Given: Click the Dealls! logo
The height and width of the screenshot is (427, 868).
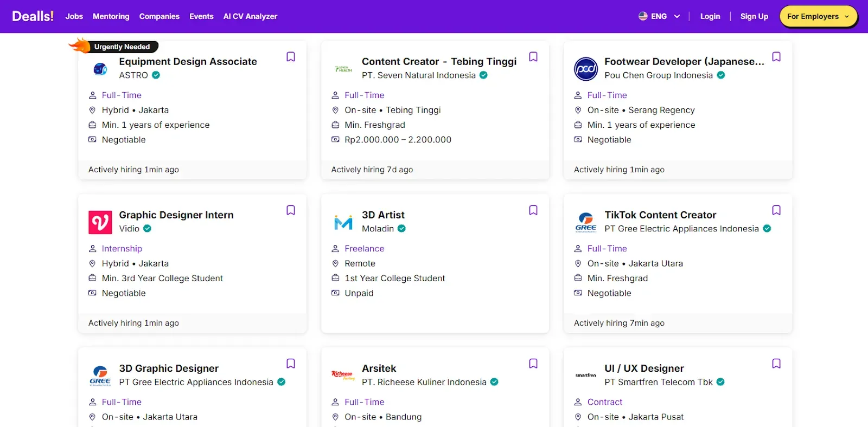Looking at the screenshot, I should (x=33, y=16).
